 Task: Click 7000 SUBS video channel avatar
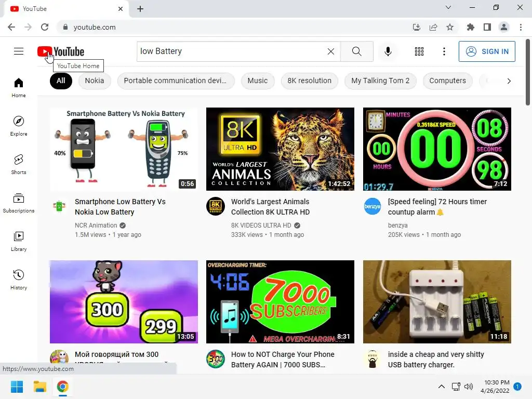[216, 358]
